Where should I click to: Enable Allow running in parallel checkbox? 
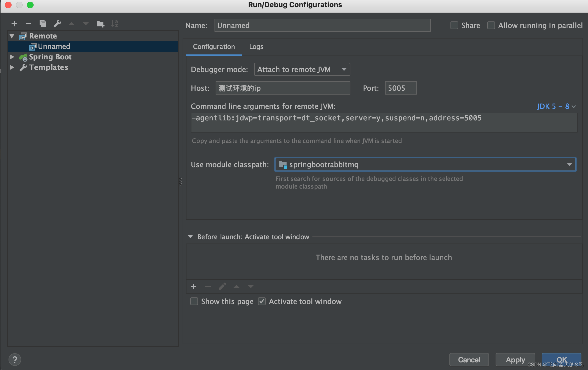click(x=491, y=26)
